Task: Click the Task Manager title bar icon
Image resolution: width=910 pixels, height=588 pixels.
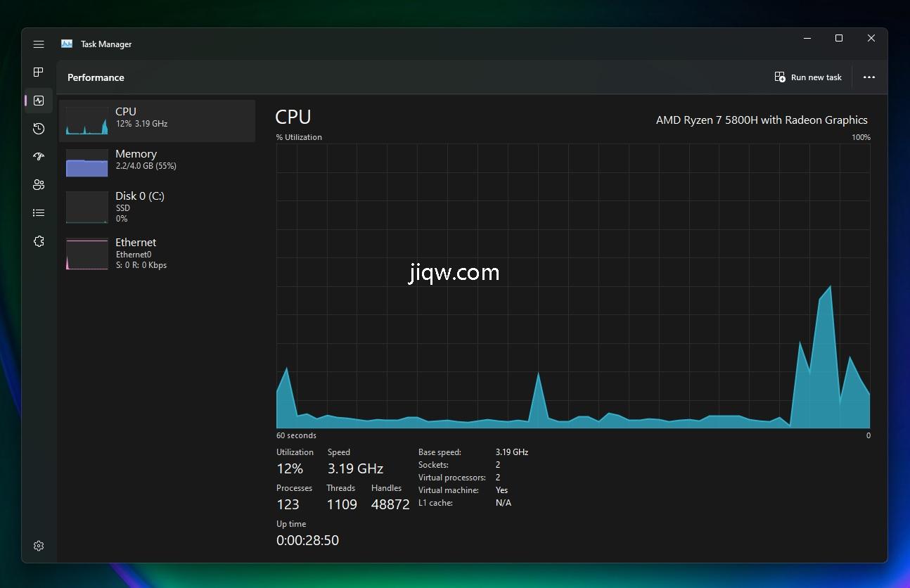Action: [67, 44]
